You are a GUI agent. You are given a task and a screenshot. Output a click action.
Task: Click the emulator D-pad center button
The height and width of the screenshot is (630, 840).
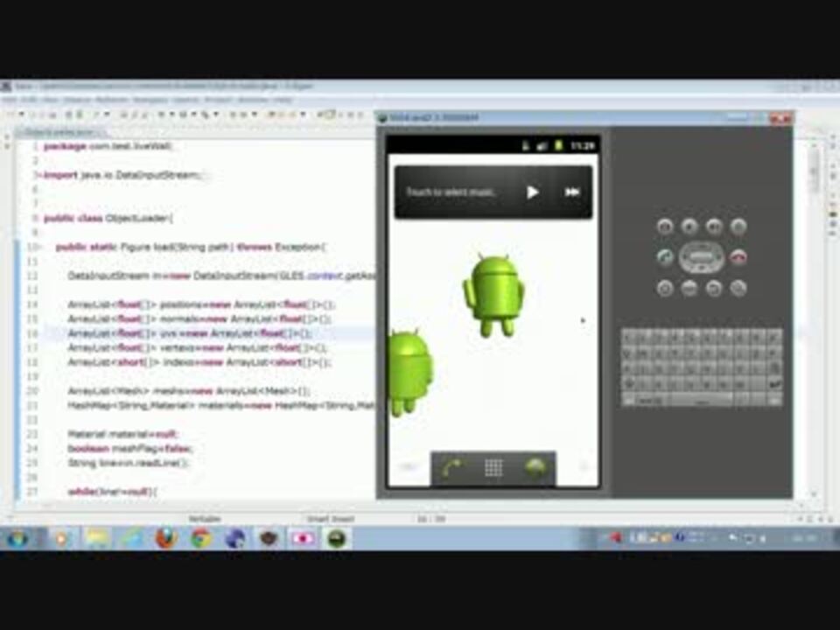(x=702, y=257)
